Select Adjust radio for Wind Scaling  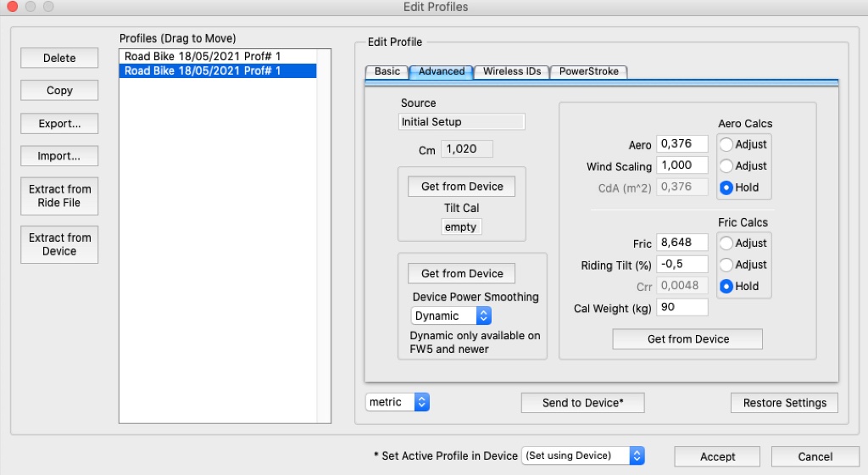(x=726, y=166)
